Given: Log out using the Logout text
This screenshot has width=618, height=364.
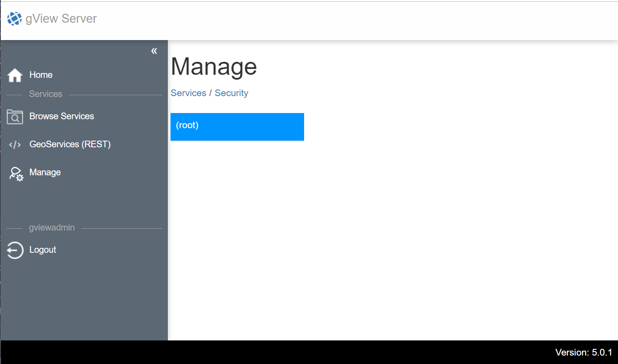Looking at the screenshot, I should 43,250.
